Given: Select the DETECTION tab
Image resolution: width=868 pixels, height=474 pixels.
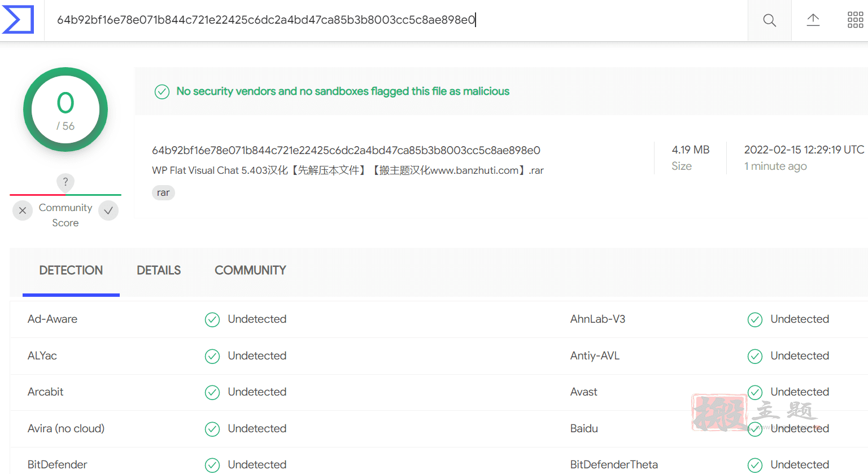Looking at the screenshot, I should click(71, 270).
